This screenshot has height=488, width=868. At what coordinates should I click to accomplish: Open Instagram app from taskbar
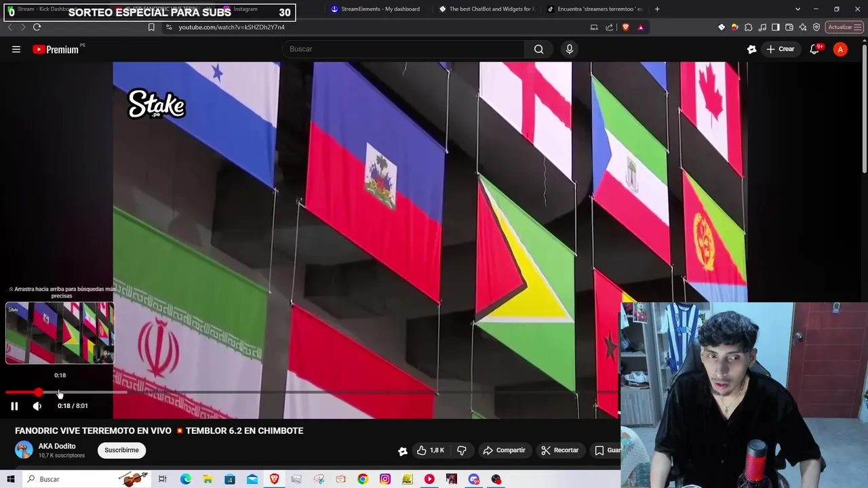pyautogui.click(x=385, y=479)
